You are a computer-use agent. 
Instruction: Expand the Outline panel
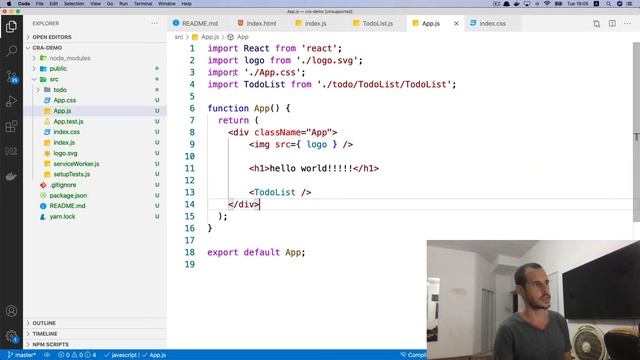click(x=44, y=323)
